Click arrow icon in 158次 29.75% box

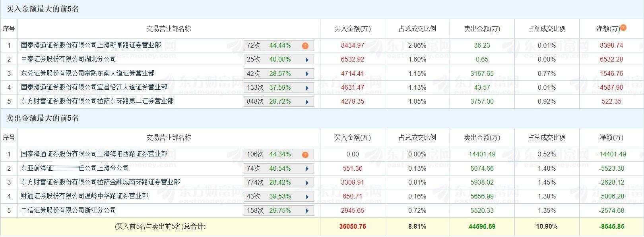[307, 211]
